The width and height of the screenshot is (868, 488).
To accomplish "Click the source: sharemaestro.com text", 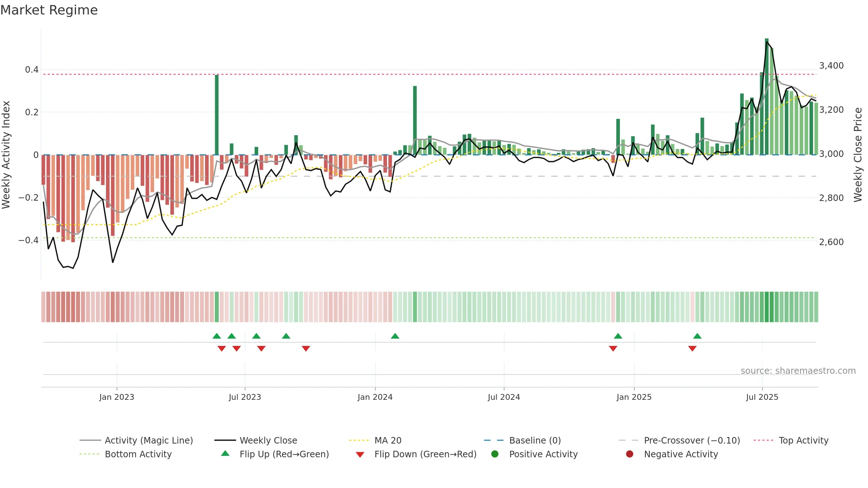I will (x=798, y=371).
